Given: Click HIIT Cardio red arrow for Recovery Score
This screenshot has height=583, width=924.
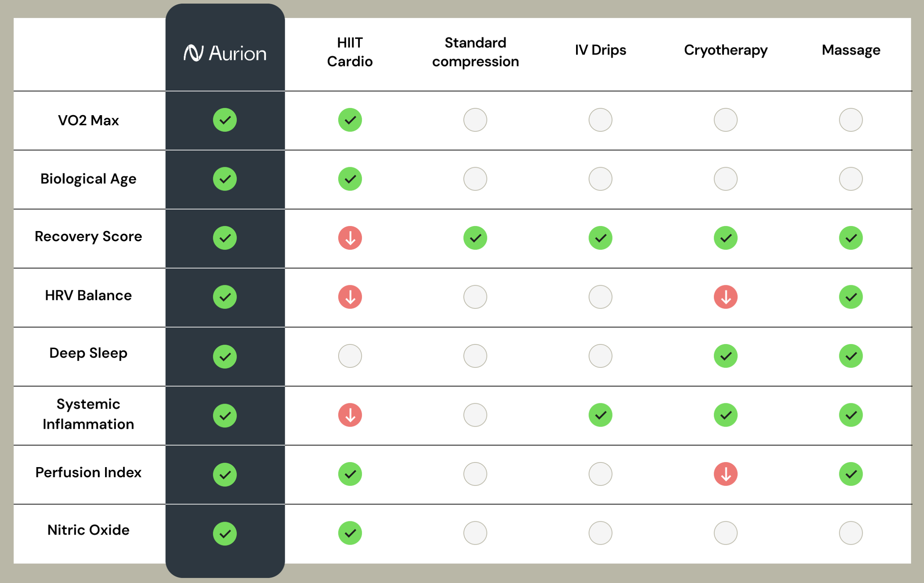Looking at the screenshot, I should (350, 238).
